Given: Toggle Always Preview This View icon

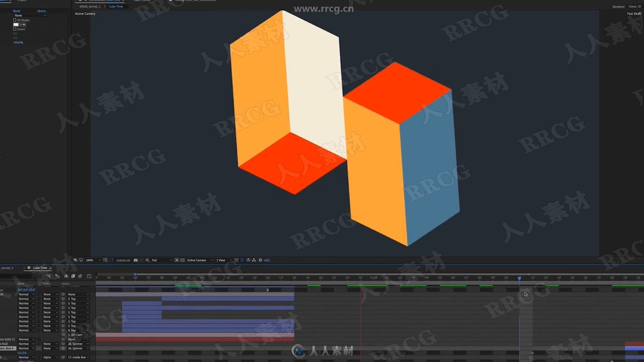Looking at the screenshot, I should tap(75, 260).
